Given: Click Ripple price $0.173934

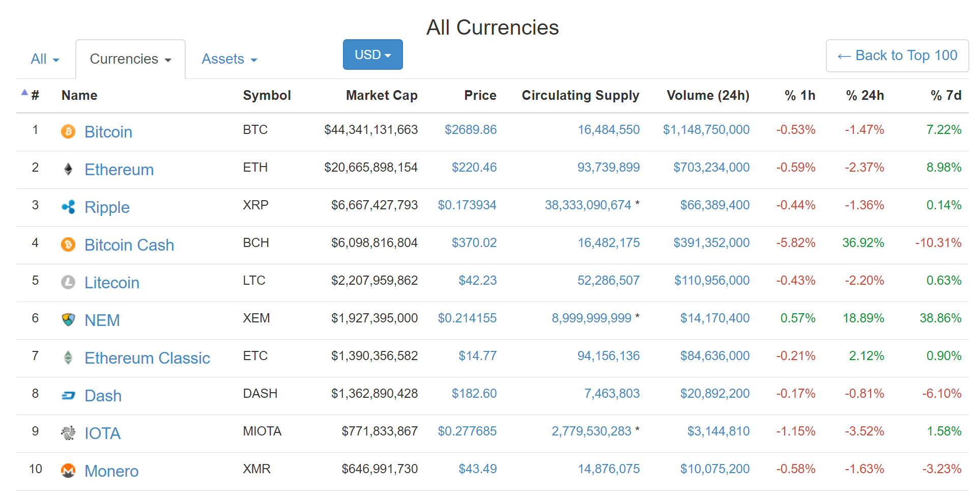Looking at the screenshot, I should click(x=467, y=205).
